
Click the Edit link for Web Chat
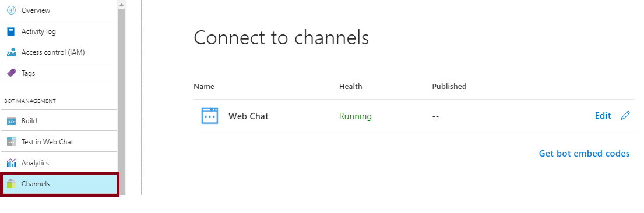pyautogui.click(x=603, y=116)
